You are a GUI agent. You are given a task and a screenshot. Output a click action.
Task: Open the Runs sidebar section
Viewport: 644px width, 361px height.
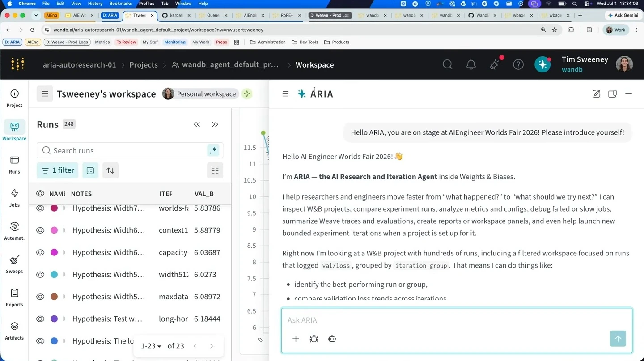pyautogui.click(x=14, y=165)
